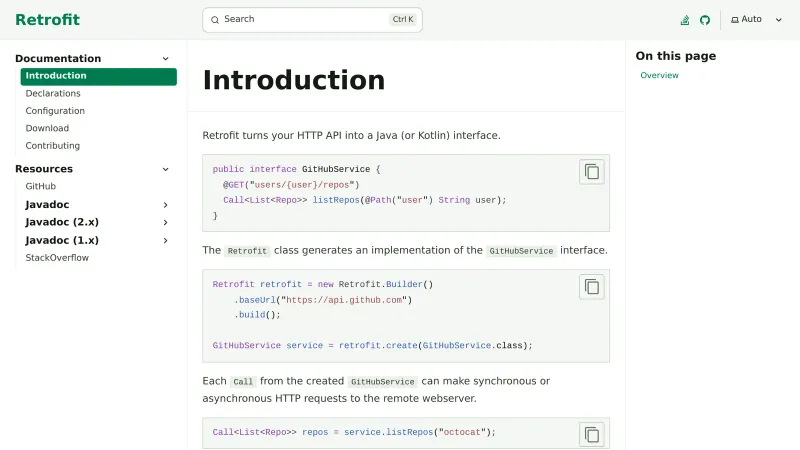Navigate to the Download page
Image resolution: width=800 pixels, height=450 pixels.
(47, 128)
